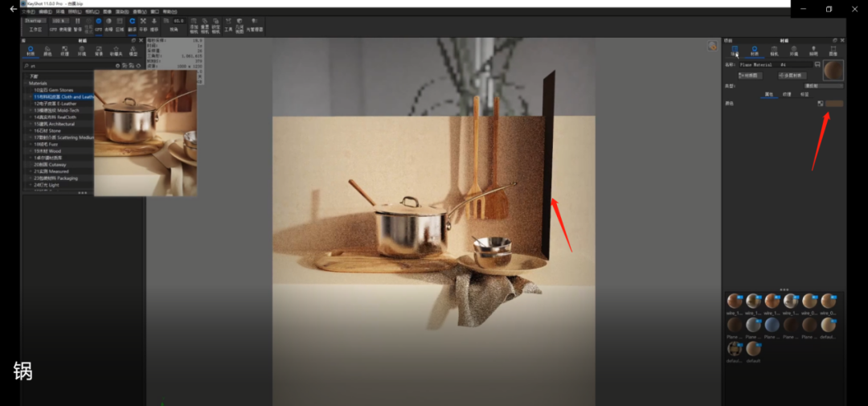Click the Add Camera (添加相机) icon

point(193,24)
